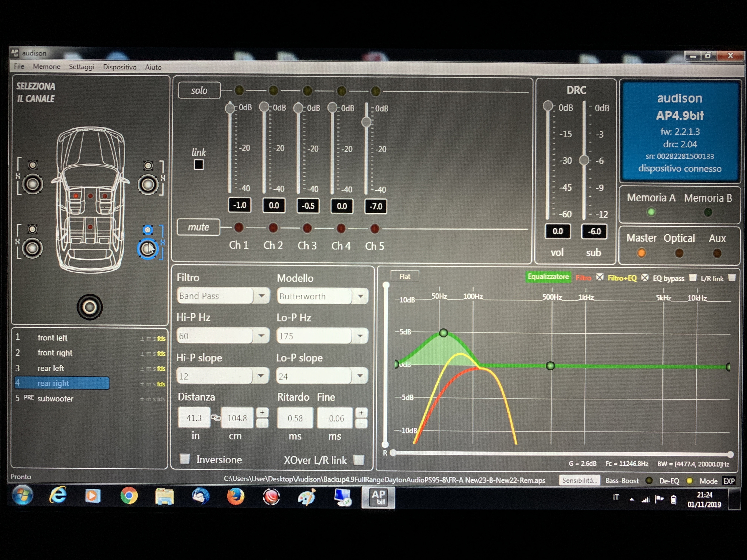Open the Filtro Band Pass dropdown
Image resolution: width=747 pixels, height=560 pixels.
pyautogui.click(x=223, y=296)
